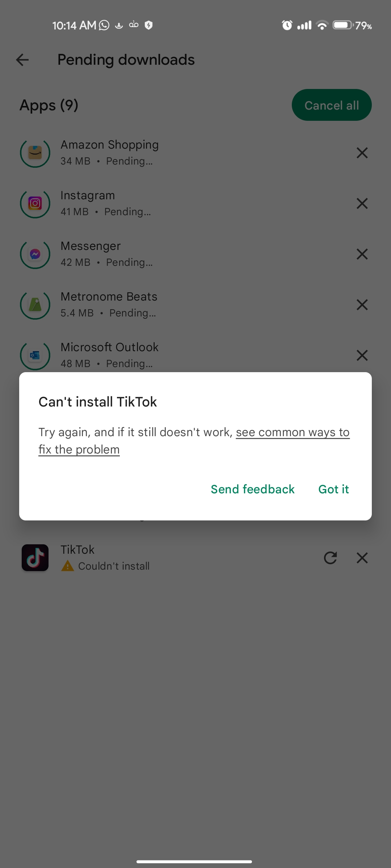Dismiss TikTok from the list

pos(362,558)
